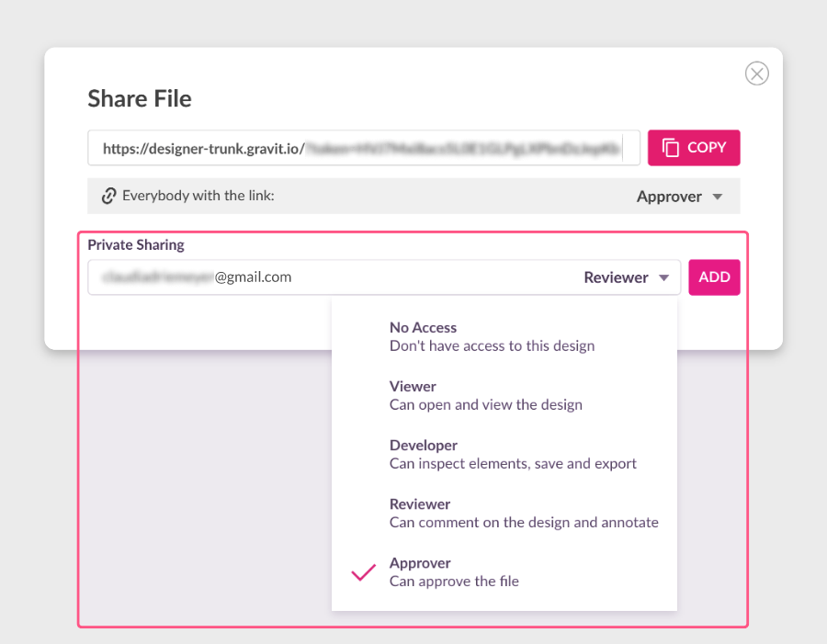Click the "Everybody with the link" text
The image size is (827, 644).
coord(198,196)
